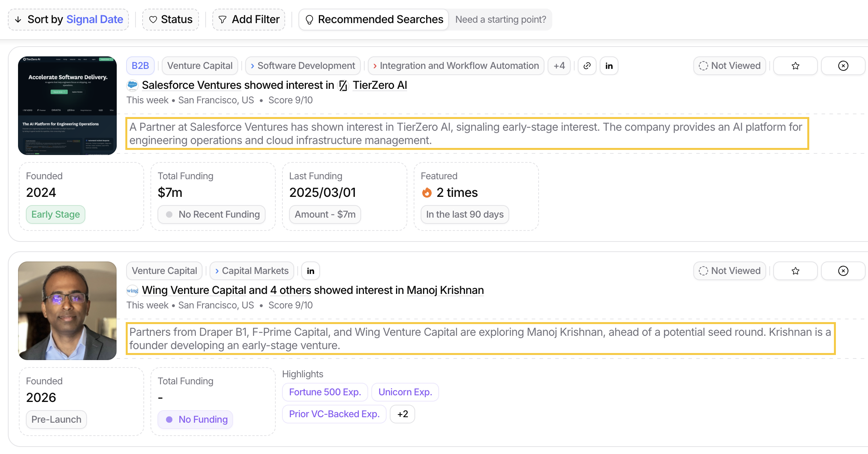868x454 pixels.
Task: Click the TierZero AI website thumbnail
Action: pos(67,106)
